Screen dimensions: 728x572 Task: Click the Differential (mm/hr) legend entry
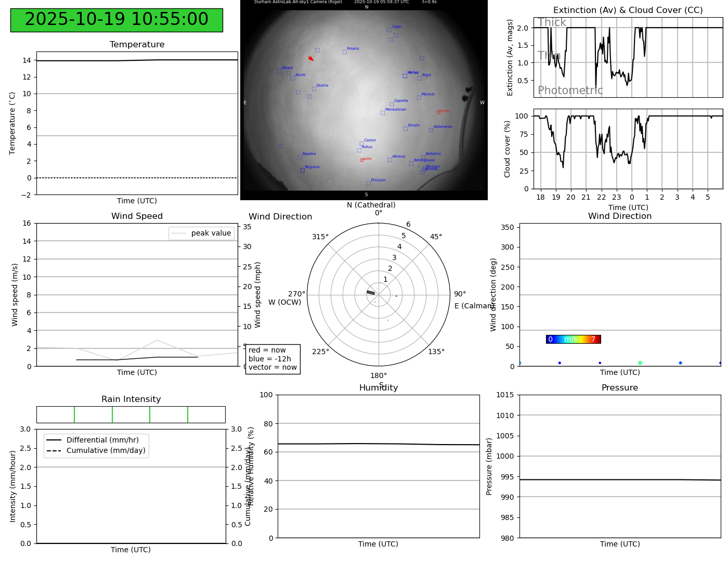(x=96, y=440)
